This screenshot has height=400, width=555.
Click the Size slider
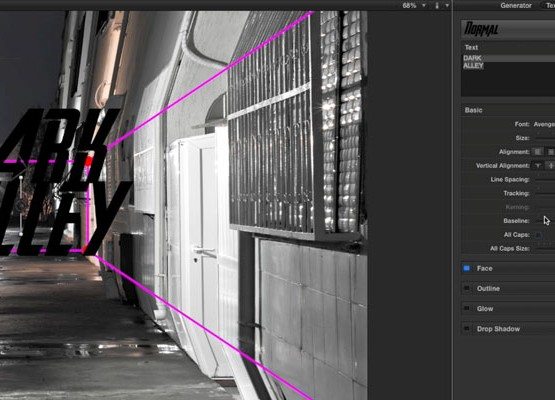pos(545,138)
